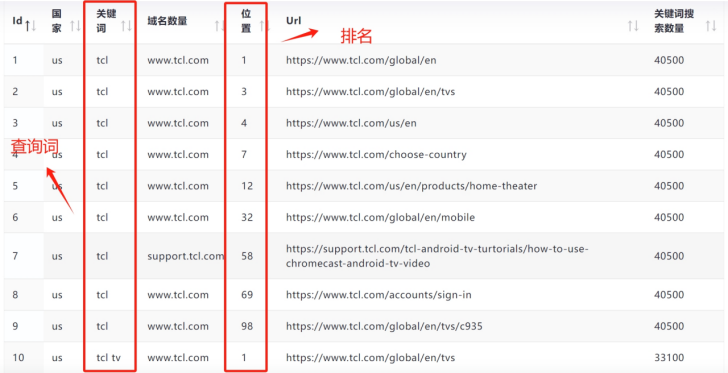The image size is (728, 373).
Task: Select the support.tcl.com domain cell
Action: [186, 256]
